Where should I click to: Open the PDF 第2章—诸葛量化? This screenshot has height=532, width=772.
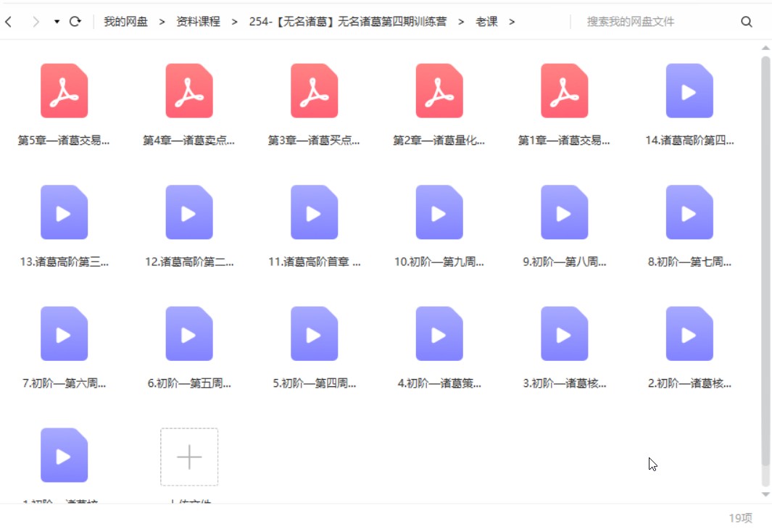point(439,91)
